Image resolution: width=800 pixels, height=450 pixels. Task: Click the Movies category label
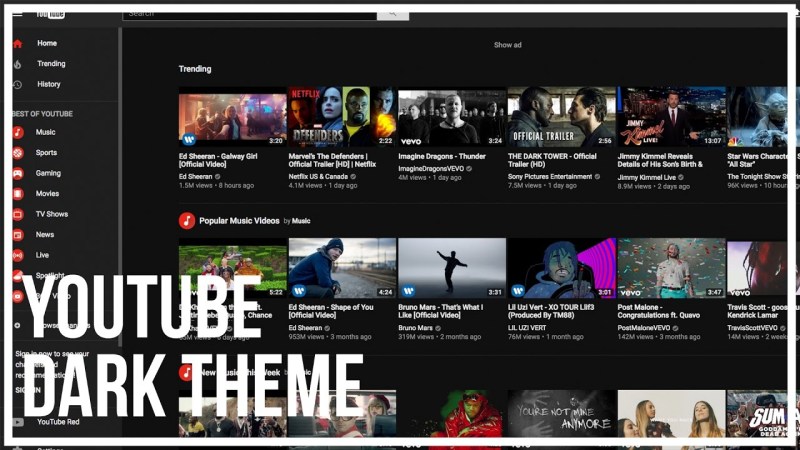pyautogui.click(x=47, y=193)
